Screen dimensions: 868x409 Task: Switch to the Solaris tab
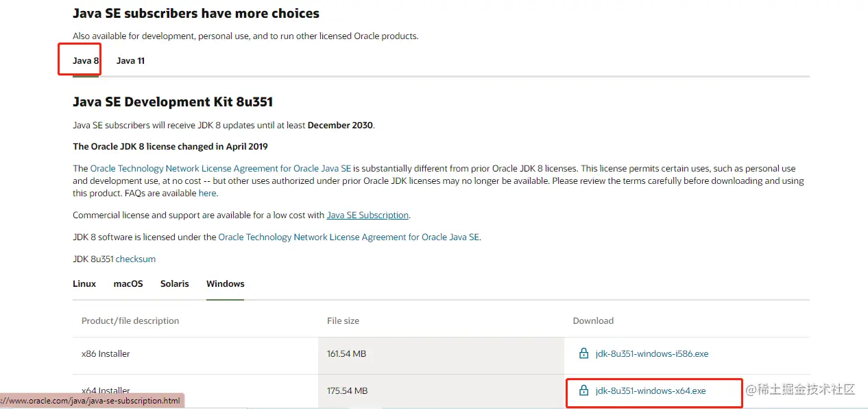[x=175, y=283]
